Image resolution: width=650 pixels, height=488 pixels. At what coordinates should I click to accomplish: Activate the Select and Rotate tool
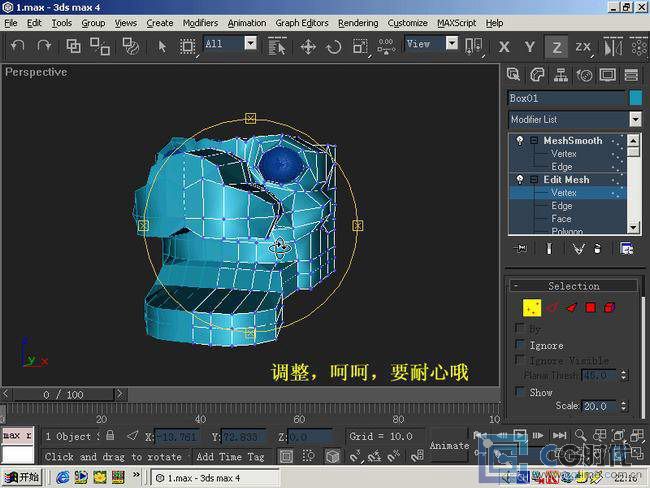pyautogui.click(x=334, y=46)
